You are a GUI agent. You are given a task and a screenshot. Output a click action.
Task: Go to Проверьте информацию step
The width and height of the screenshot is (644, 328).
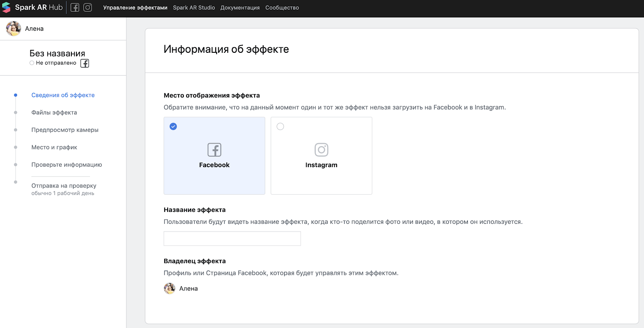tap(67, 165)
